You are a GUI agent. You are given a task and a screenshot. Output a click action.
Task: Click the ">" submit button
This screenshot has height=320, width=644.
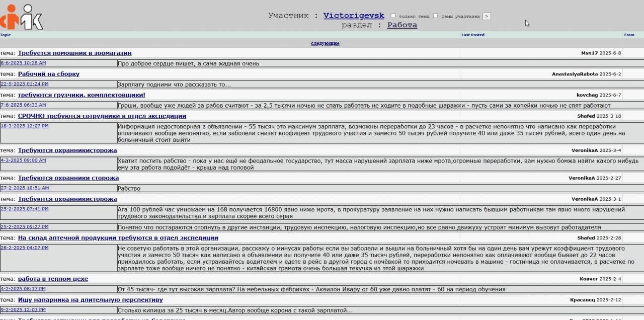point(487,16)
